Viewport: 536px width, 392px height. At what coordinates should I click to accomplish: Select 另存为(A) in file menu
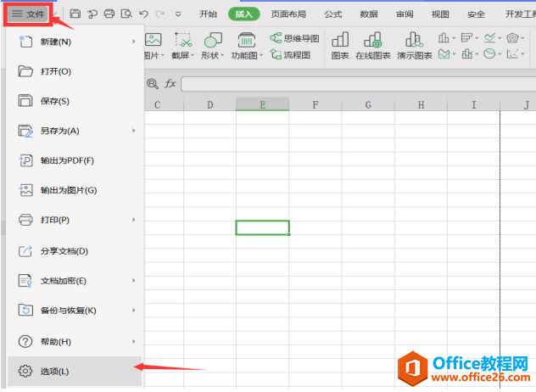pyautogui.click(x=75, y=131)
